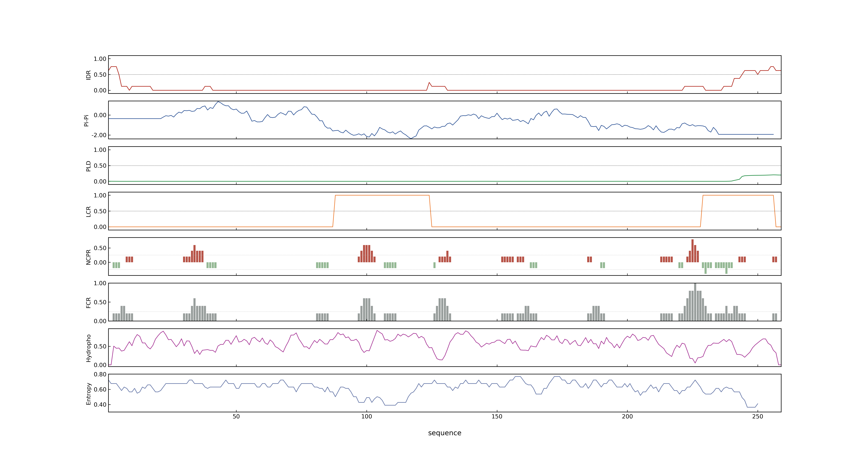Screen dimensions: 868x463
Task: Click the Hydropho trough near position 128
Action: [441, 360]
